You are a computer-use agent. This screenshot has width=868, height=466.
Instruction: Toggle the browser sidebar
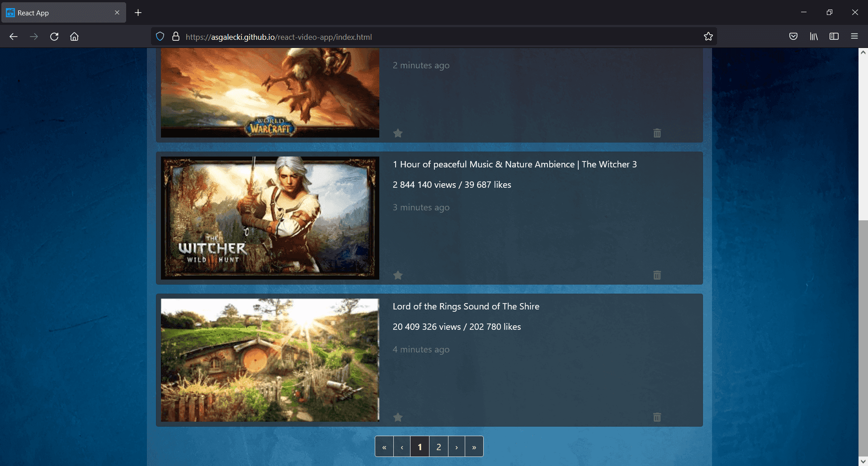(834, 37)
